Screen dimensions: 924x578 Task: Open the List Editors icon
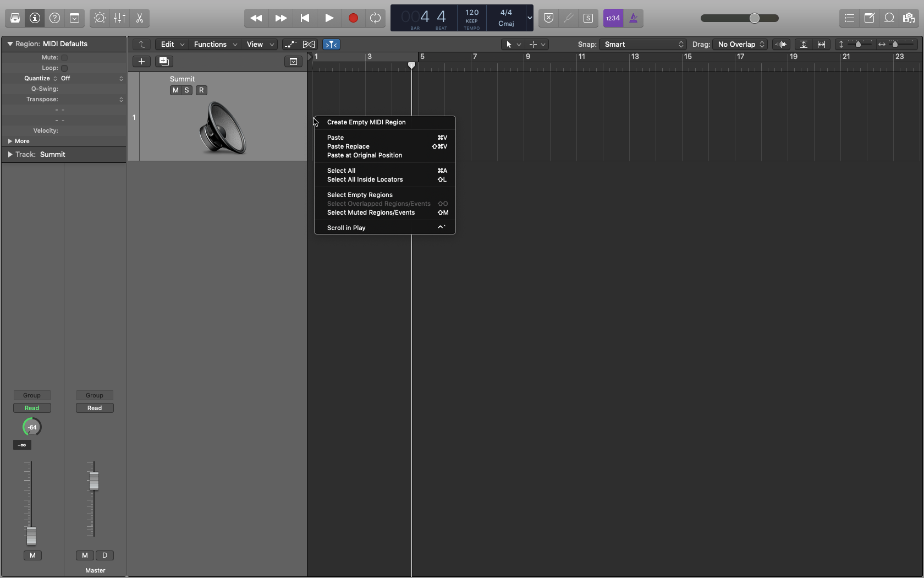[x=849, y=18]
